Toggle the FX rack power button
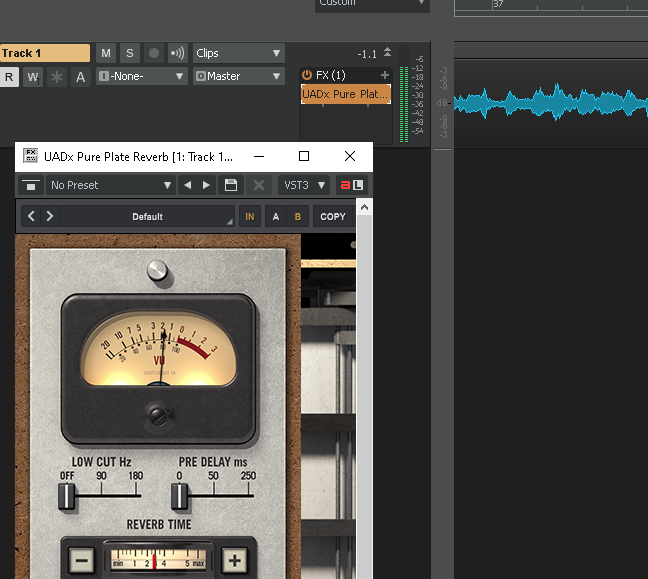 (x=307, y=75)
